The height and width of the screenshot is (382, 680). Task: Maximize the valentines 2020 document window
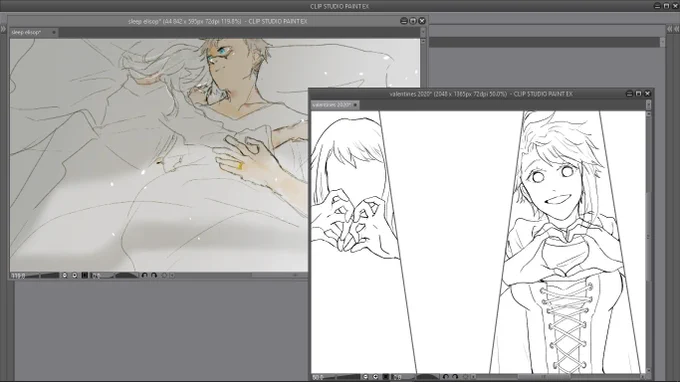pyautogui.click(x=638, y=94)
